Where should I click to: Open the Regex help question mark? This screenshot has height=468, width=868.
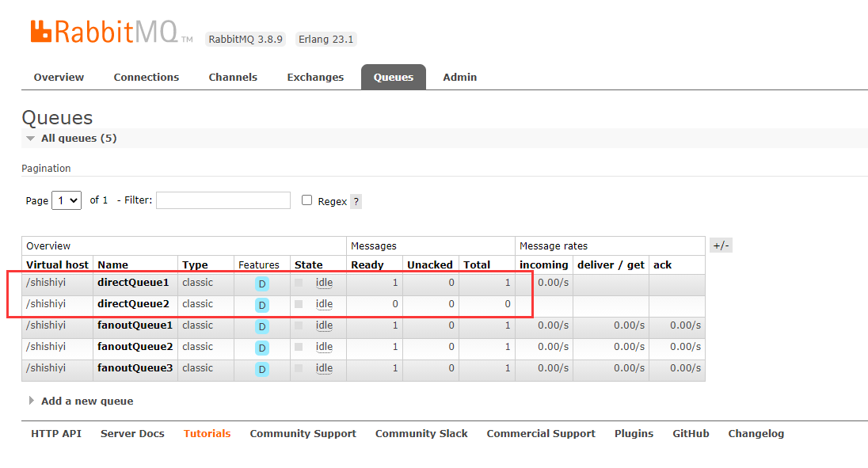pyautogui.click(x=356, y=201)
